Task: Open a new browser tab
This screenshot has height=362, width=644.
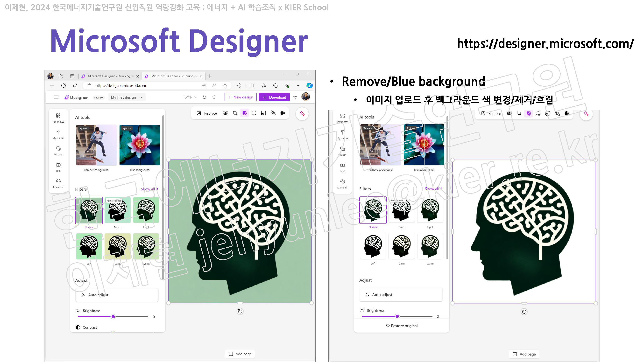Action: pos(210,76)
